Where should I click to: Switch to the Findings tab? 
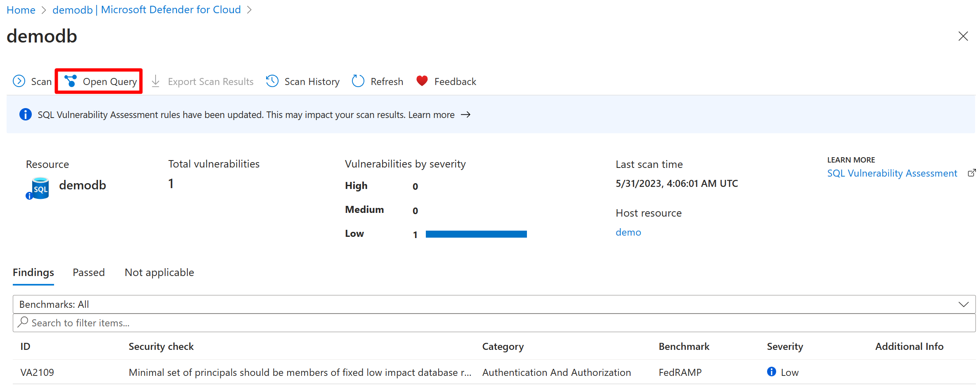click(x=33, y=272)
